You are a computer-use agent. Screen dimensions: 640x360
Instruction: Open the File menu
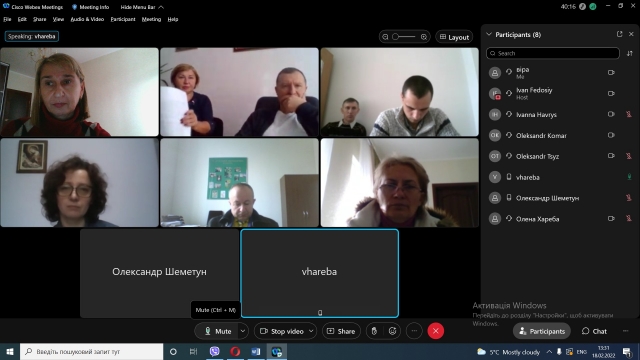[x=7, y=19]
